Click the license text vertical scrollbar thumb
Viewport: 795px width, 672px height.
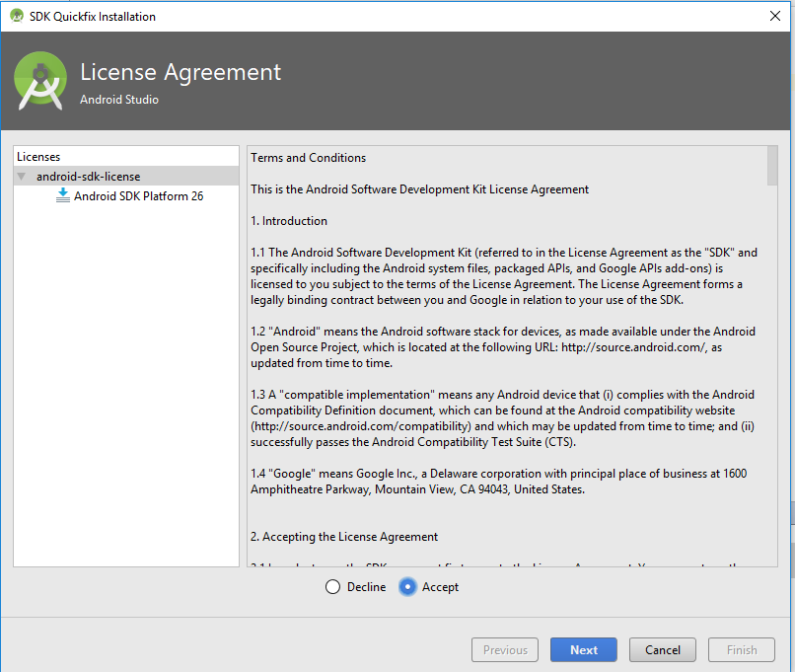[x=772, y=166]
